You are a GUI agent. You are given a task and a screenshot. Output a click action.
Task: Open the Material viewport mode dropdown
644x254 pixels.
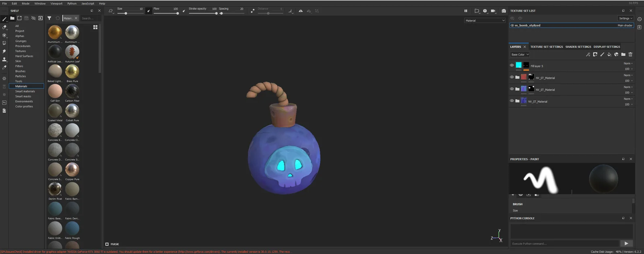click(485, 21)
